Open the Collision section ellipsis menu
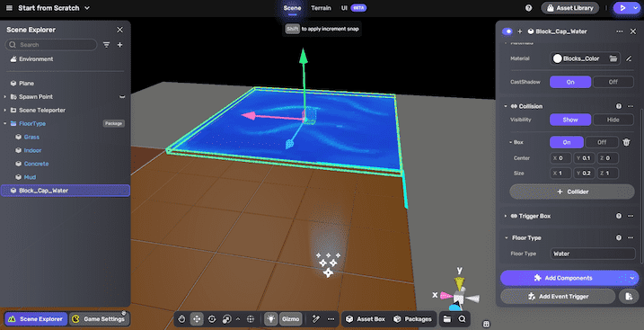 (x=631, y=106)
